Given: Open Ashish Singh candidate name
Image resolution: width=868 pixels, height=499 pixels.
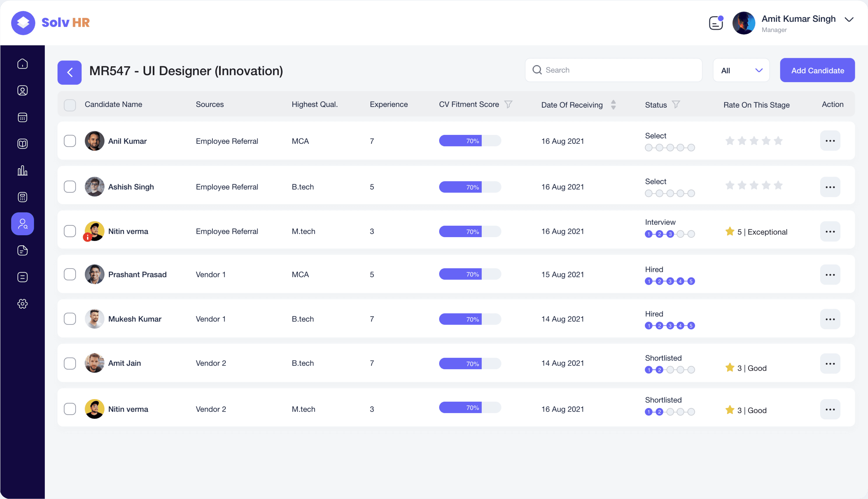Looking at the screenshot, I should click(x=131, y=187).
